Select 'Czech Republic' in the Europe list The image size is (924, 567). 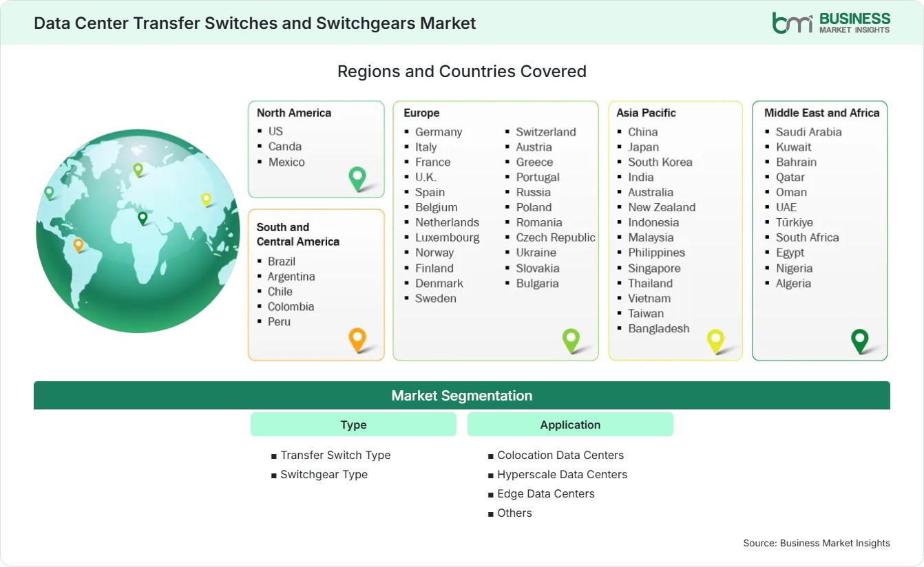pyautogui.click(x=556, y=237)
